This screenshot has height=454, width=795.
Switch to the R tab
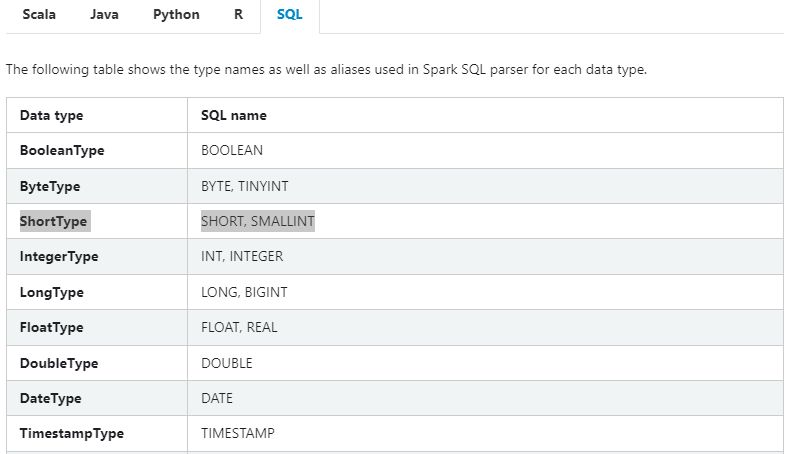(x=238, y=15)
